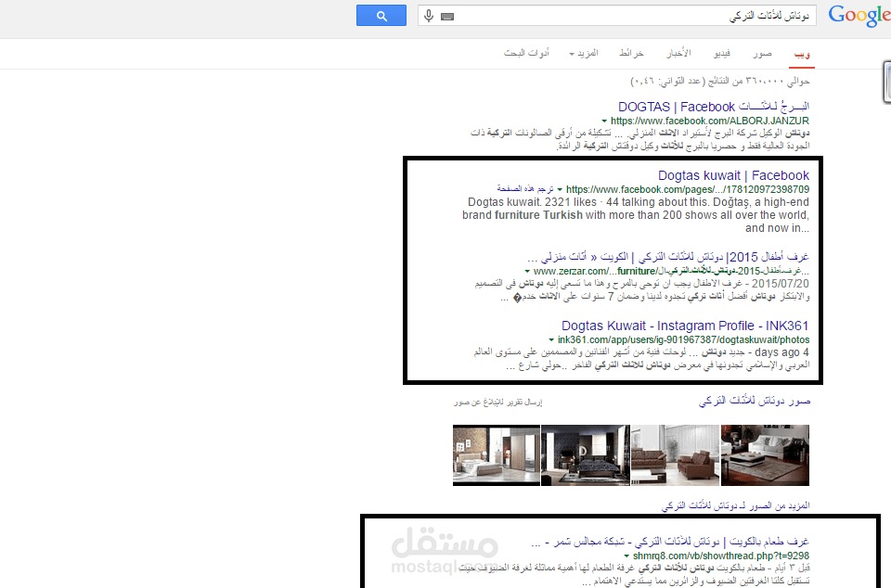
Task: Open the on-screen keyboard icon
Action: tap(447, 17)
